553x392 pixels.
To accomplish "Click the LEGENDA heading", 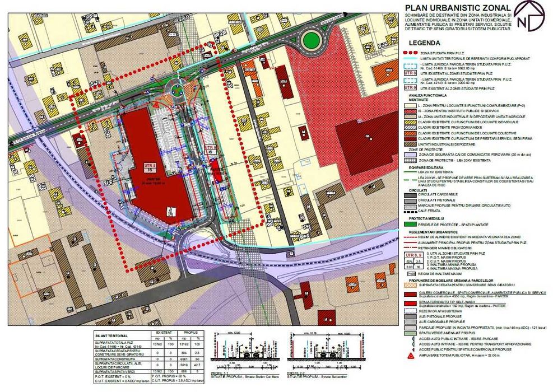I will pos(424,43).
